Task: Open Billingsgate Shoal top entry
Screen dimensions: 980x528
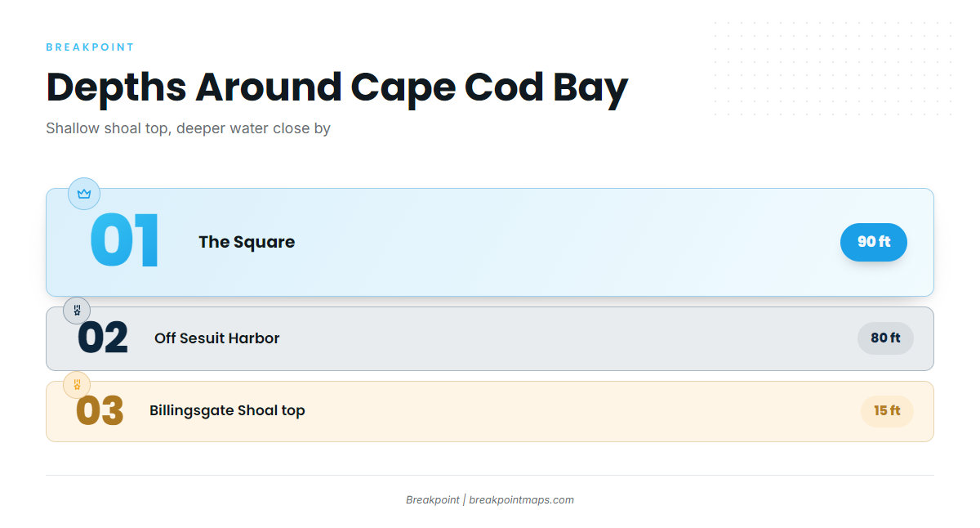Action: [227, 410]
